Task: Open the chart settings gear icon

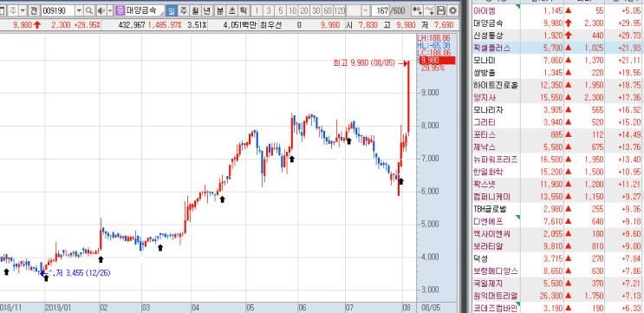Action: tap(453, 10)
